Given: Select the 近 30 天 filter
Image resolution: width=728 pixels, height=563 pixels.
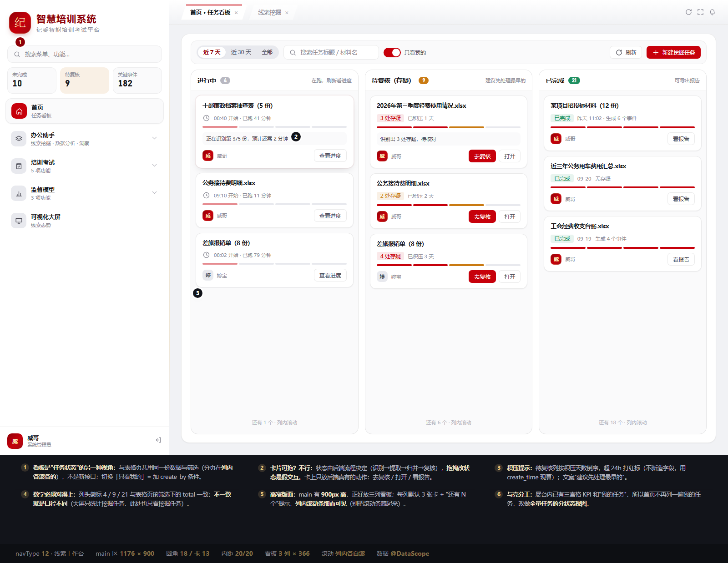Looking at the screenshot, I should (241, 52).
